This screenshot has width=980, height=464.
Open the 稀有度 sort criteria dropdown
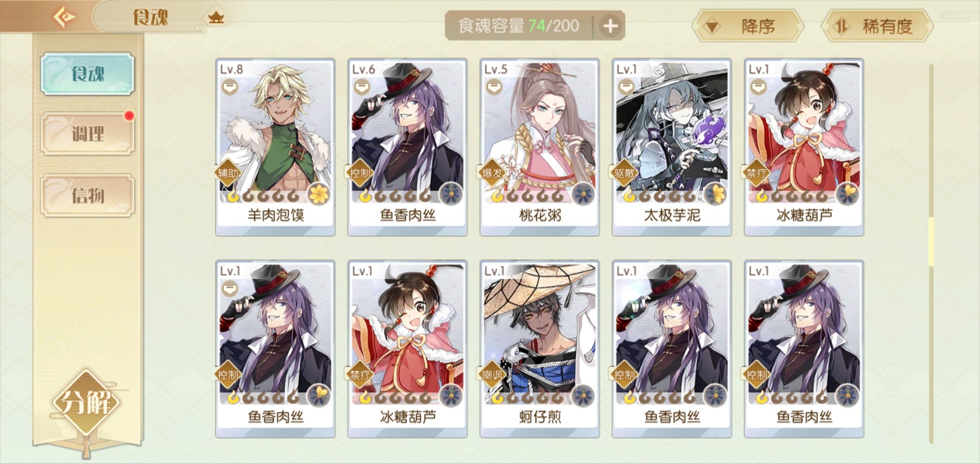(877, 26)
